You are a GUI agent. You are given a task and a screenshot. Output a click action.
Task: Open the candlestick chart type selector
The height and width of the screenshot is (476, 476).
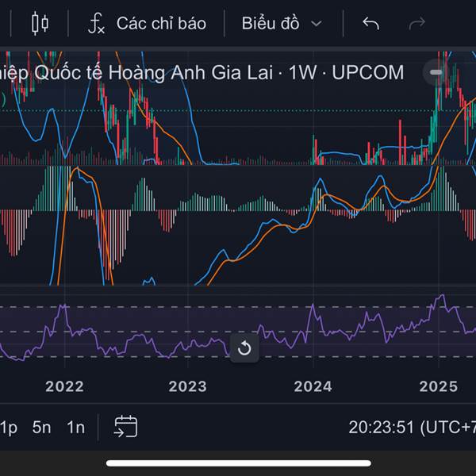[x=40, y=23]
